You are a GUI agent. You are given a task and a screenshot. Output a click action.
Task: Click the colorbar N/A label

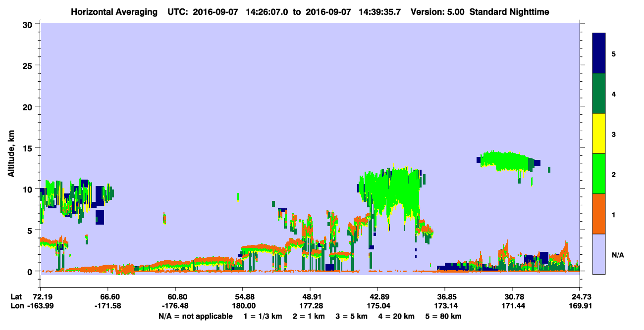[617, 255]
